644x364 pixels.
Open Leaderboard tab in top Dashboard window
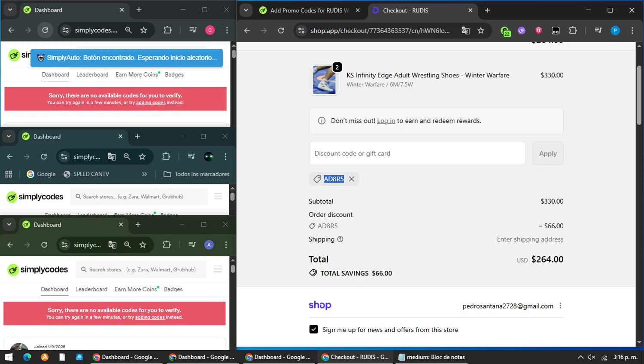click(92, 74)
